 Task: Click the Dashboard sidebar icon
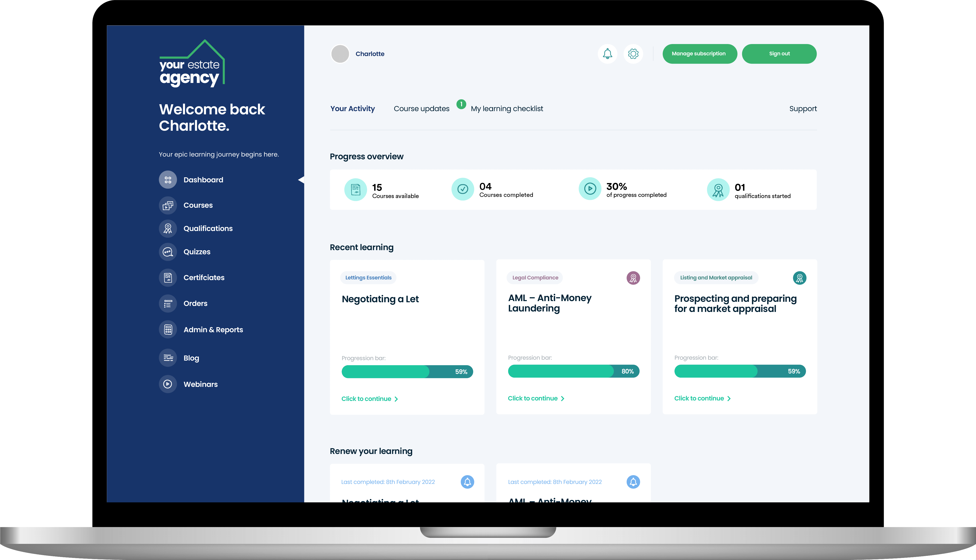tap(168, 180)
